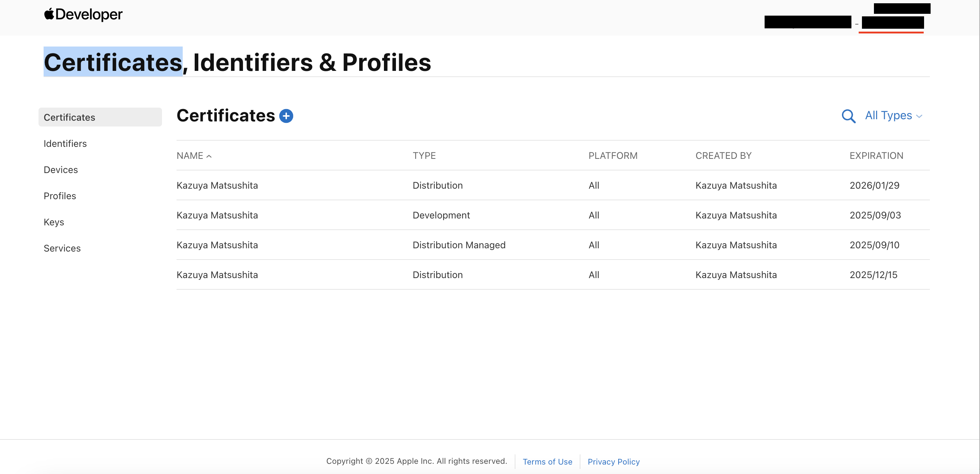
Task: Go to the Devices section
Action: [x=61, y=170]
